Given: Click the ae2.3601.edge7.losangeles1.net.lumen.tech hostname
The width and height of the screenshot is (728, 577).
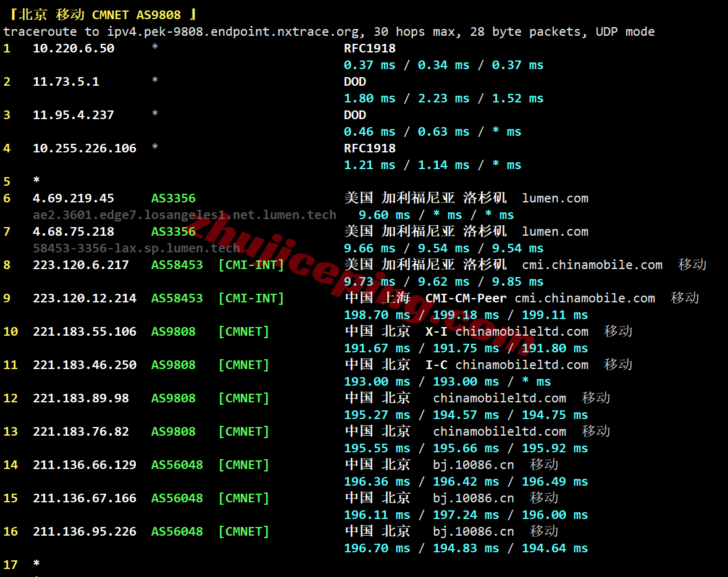Looking at the screenshot, I should (x=185, y=215).
